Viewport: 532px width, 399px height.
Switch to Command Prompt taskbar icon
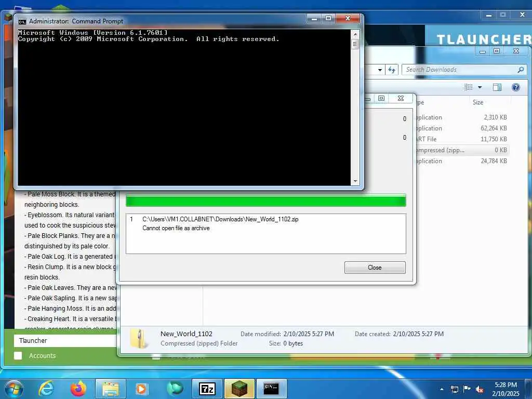coord(271,389)
